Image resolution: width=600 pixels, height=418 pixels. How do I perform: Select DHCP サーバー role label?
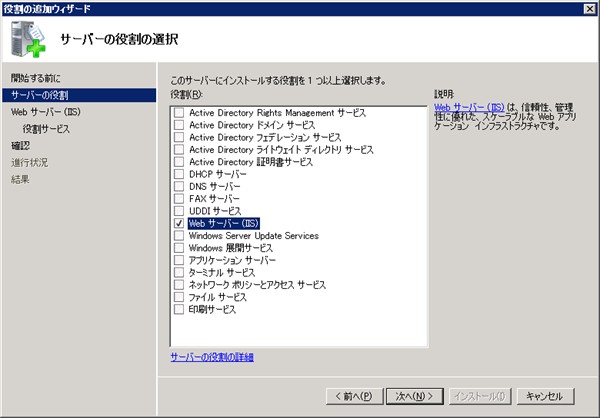point(218,174)
